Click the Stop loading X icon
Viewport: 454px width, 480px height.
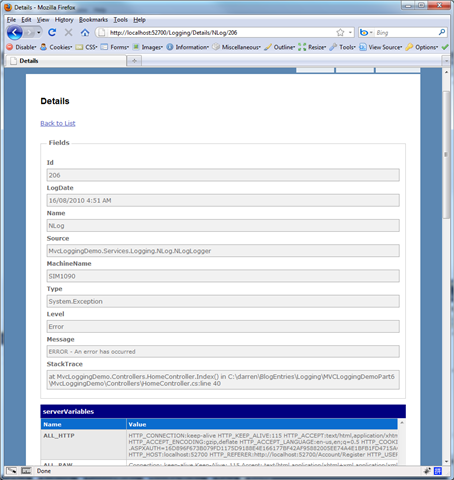pos(68,32)
